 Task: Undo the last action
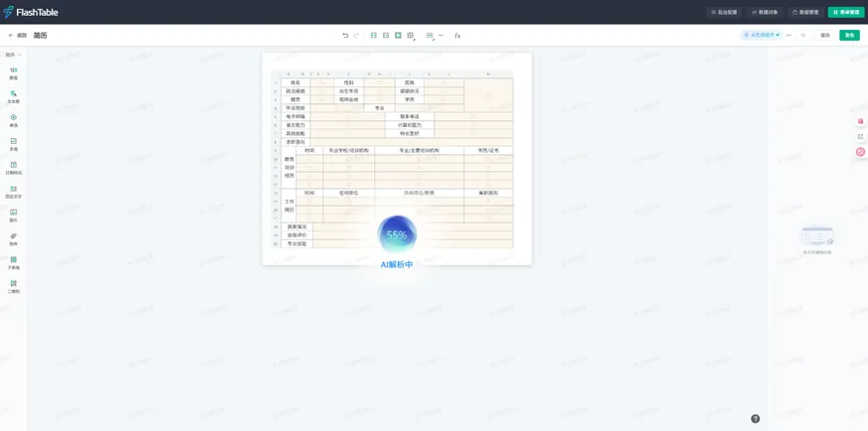tap(345, 36)
